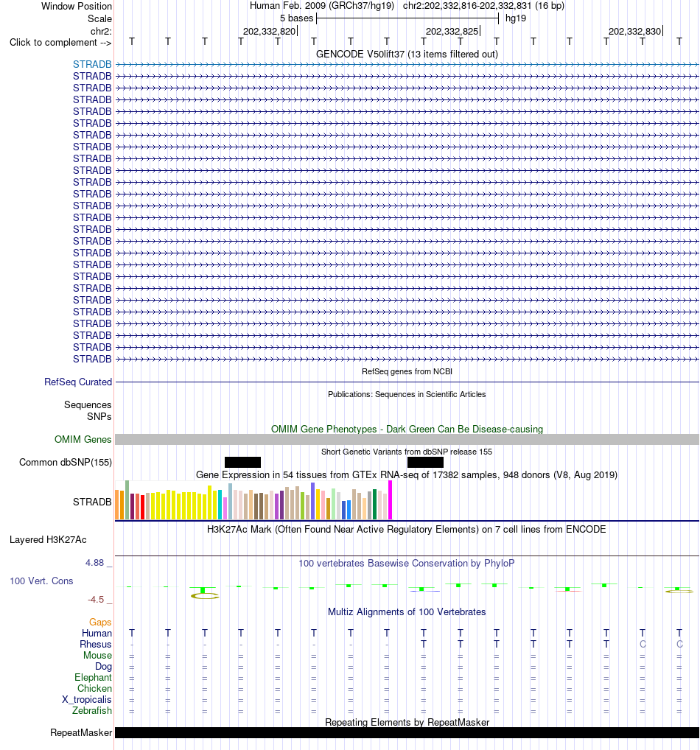
Task: Click the black RepeatMasker element bar
Action: click(x=407, y=733)
